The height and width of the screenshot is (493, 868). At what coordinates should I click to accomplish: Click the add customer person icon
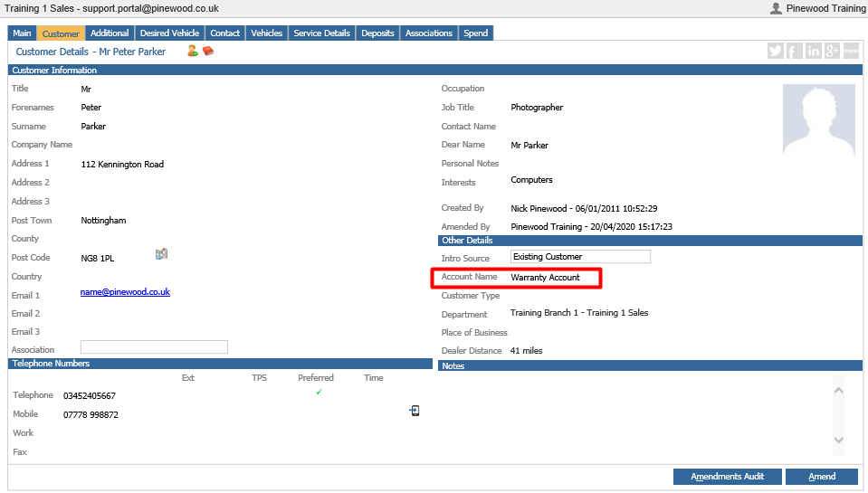(192, 52)
